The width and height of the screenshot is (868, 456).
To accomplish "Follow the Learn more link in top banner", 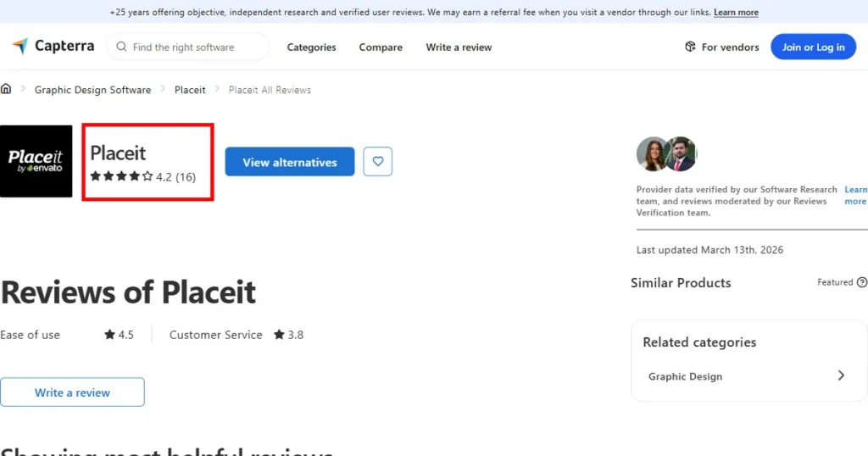I will point(736,12).
